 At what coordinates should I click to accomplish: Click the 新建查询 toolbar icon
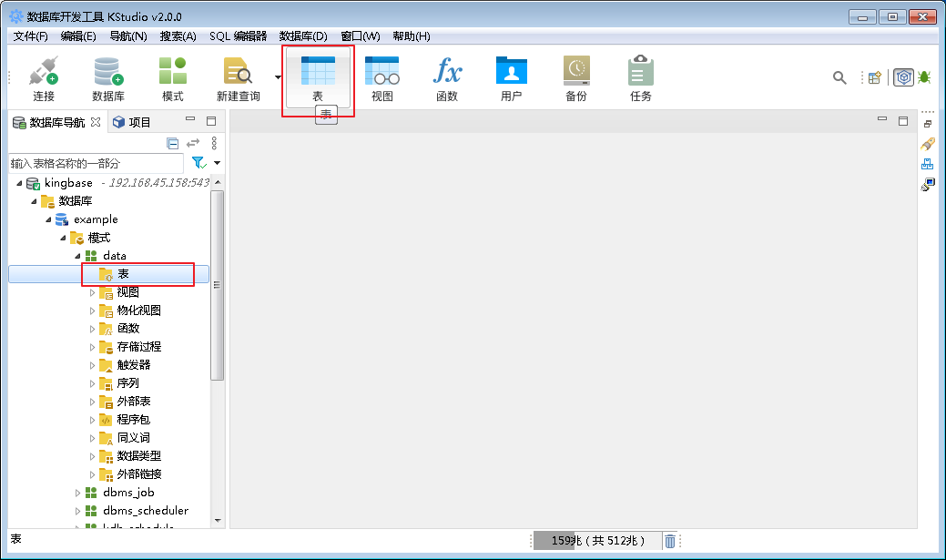point(237,77)
